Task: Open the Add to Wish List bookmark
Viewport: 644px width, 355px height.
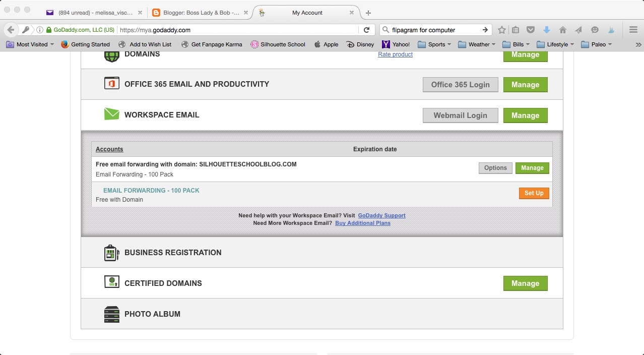Action: tap(145, 44)
